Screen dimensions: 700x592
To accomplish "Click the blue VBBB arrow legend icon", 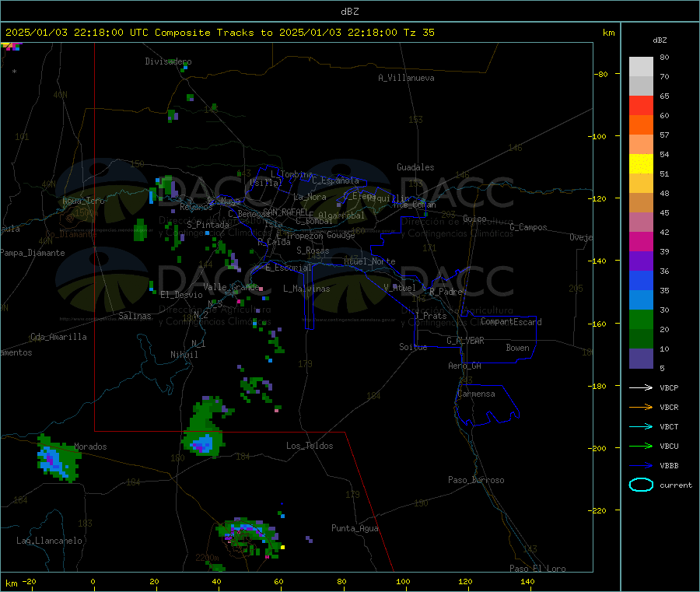I will coord(641,466).
